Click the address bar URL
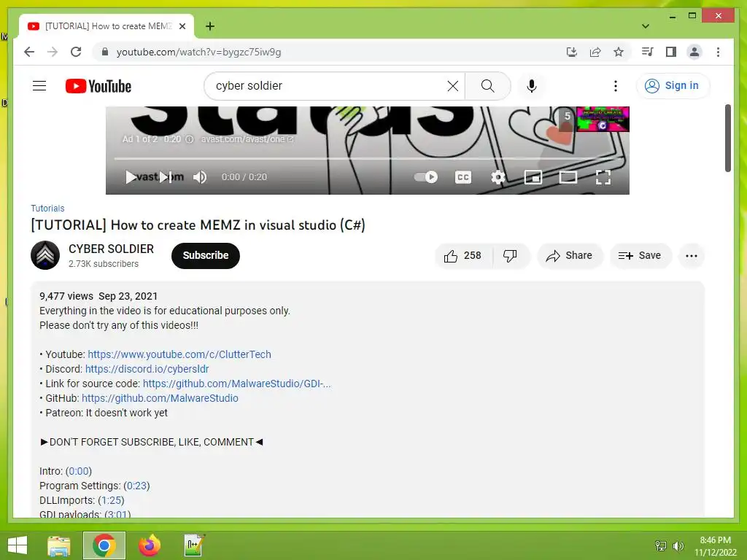Image resolution: width=747 pixels, height=560 pixels. click(x=198, y=52)
